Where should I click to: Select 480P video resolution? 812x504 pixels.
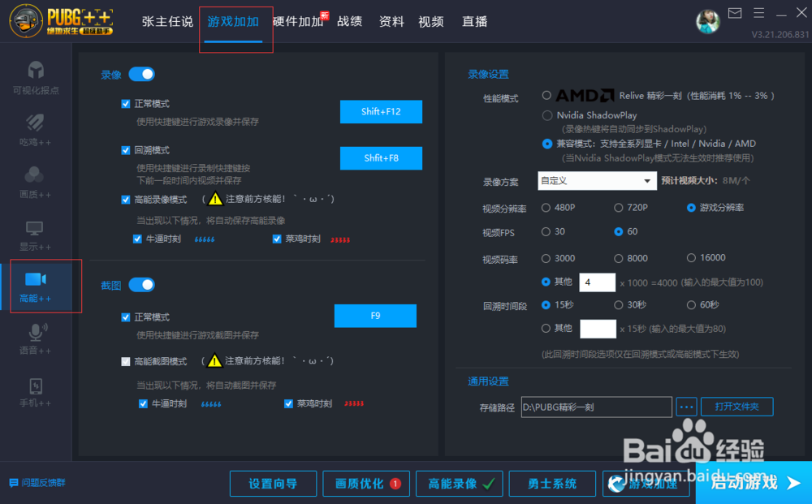546,208
